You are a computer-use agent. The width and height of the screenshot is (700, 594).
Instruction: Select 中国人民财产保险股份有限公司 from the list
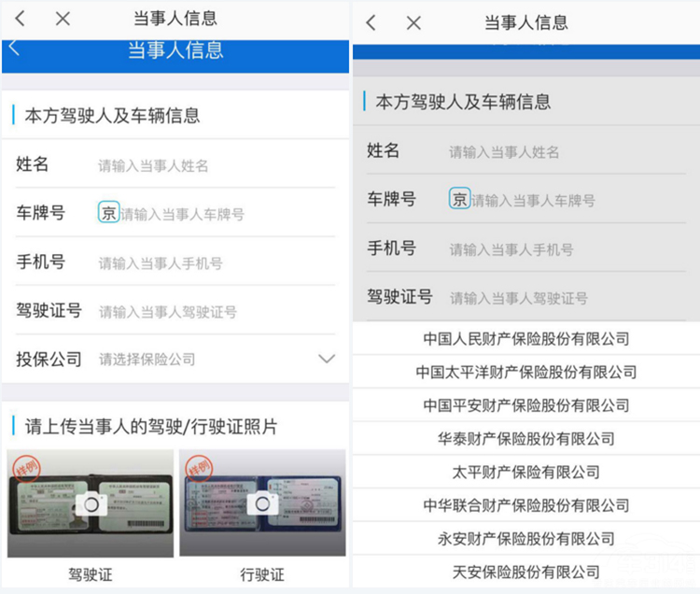525,339
